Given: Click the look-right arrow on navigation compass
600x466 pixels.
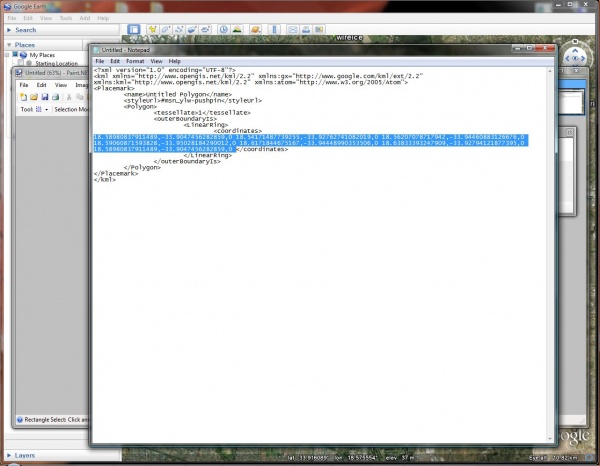Looking at the screenshot, I should [x=583, y=59].
